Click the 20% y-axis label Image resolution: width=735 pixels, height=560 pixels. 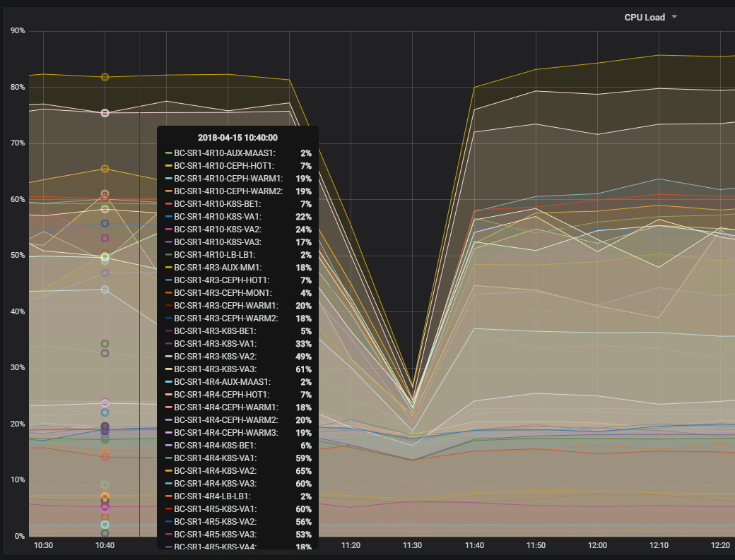coord(18,424)
